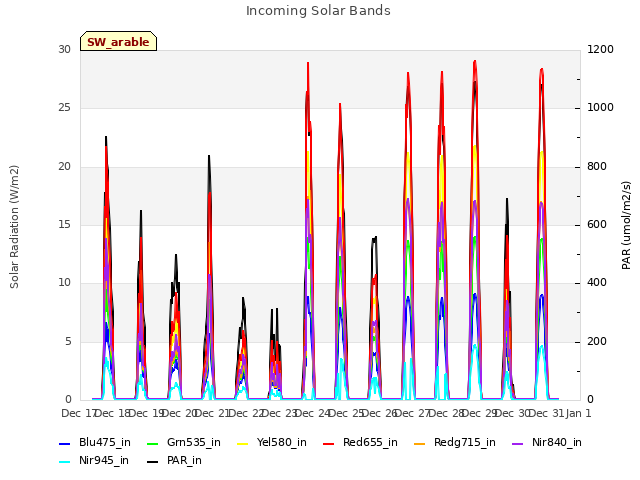Click the PAR (umol/m2/s) axis label
The image size is (640, 480).
point(626,225)
